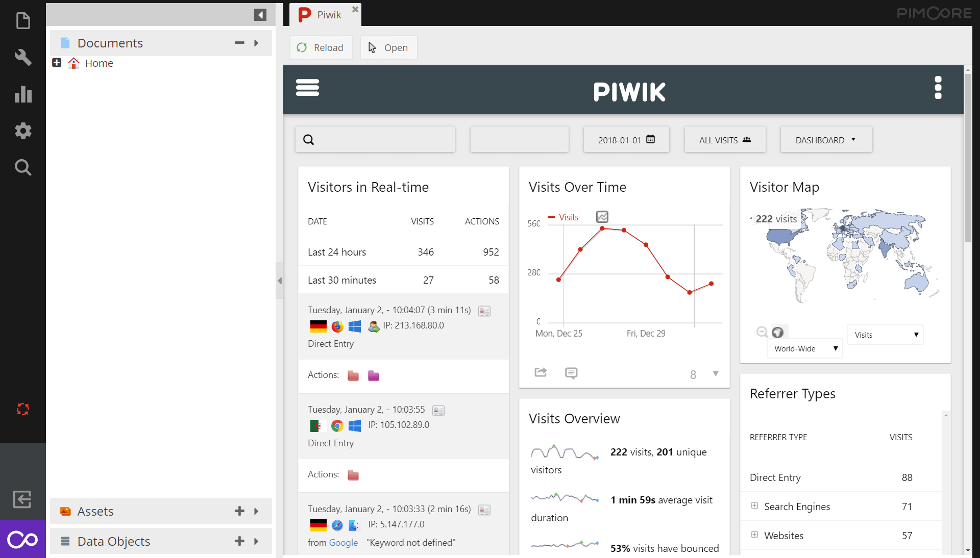Collapse the left panel with arrow toggle
This screenshot has width=980, height=558.
[260, 15]
